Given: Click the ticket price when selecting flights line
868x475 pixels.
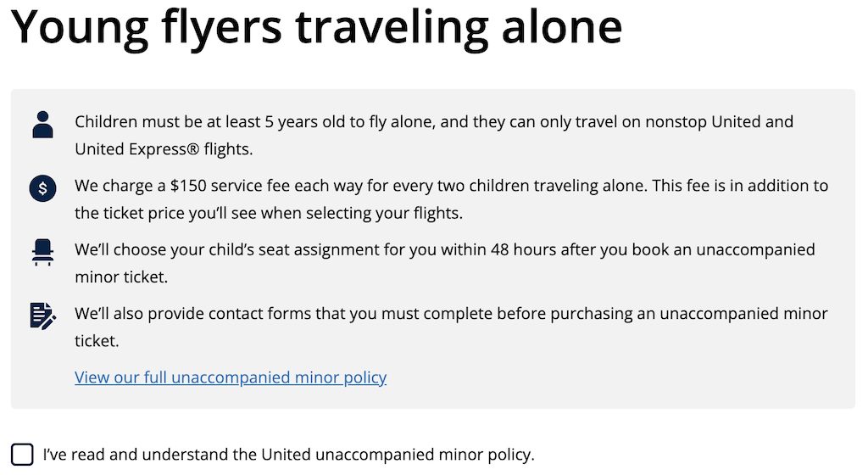Looking at the screenshot, I should (x=269, y=213).
